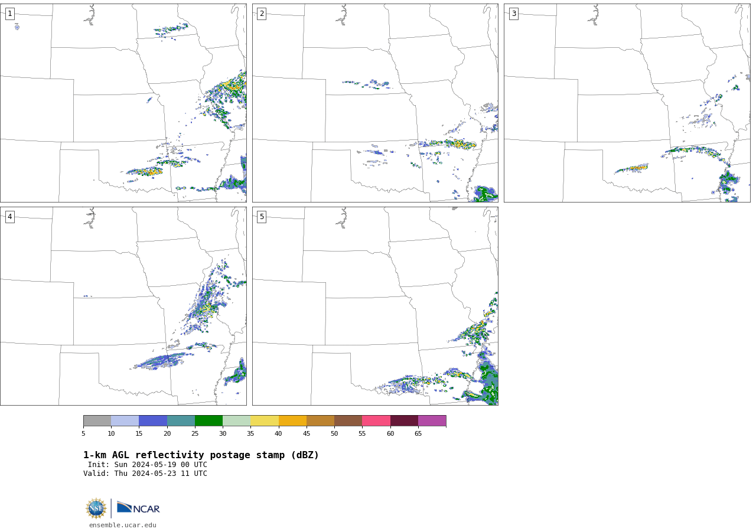
Task: Click the ensemble.ucar.edu text
Action: click(123, 525)
